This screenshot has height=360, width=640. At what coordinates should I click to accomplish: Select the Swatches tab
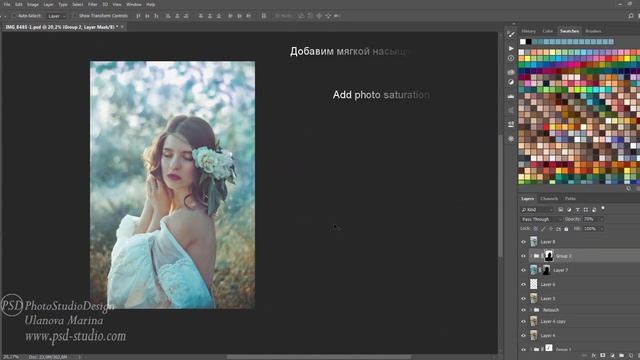point(569,31)
